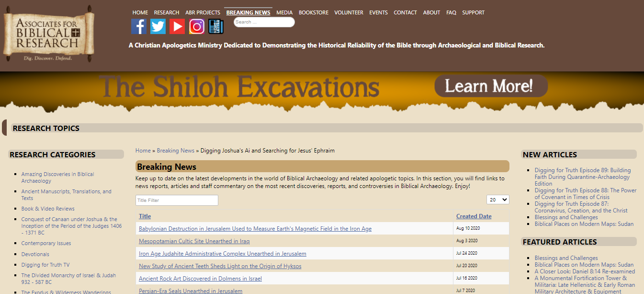Go to the ABR Projects menu
Screen dimensions: 644x294
tap(203, 12)
